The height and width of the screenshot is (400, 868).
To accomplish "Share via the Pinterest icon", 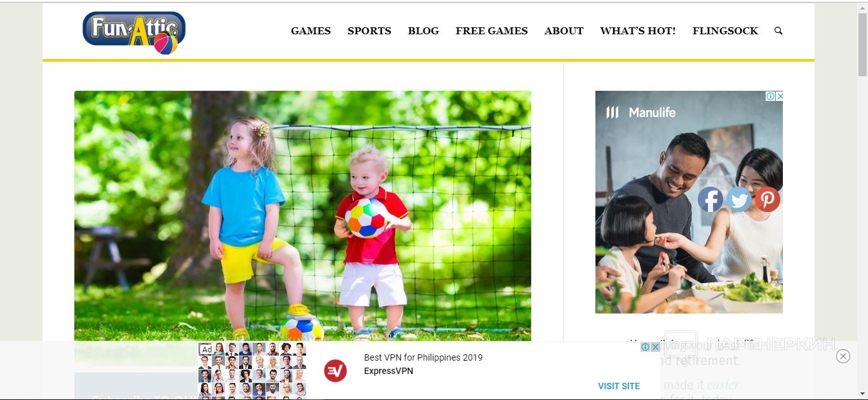I will [x=768, y=199].
